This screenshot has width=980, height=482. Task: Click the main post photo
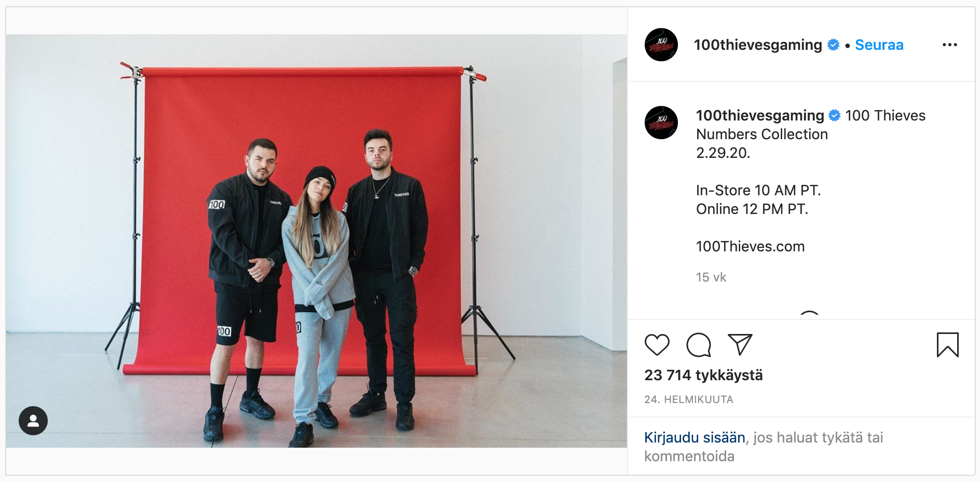pyautogui.click(x=317, y=241)
